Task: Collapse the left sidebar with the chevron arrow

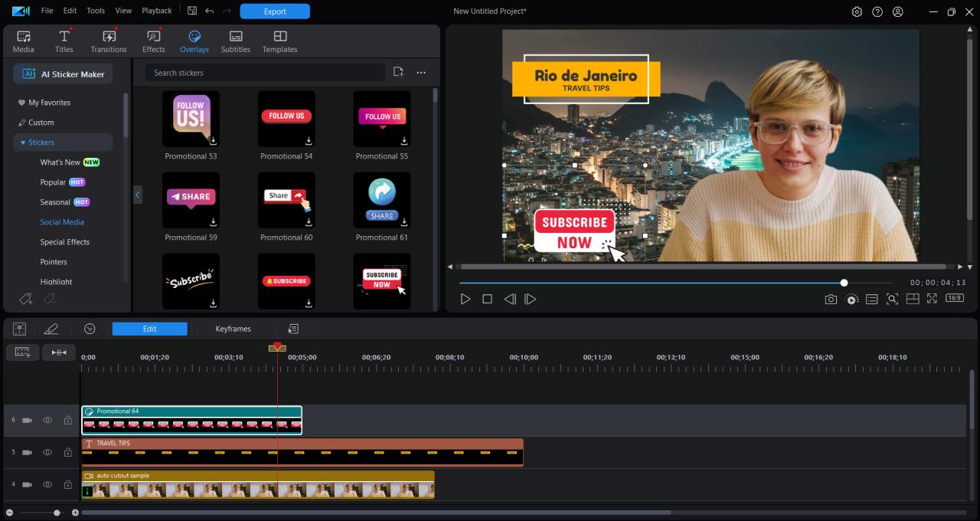Action: (138, 195)
